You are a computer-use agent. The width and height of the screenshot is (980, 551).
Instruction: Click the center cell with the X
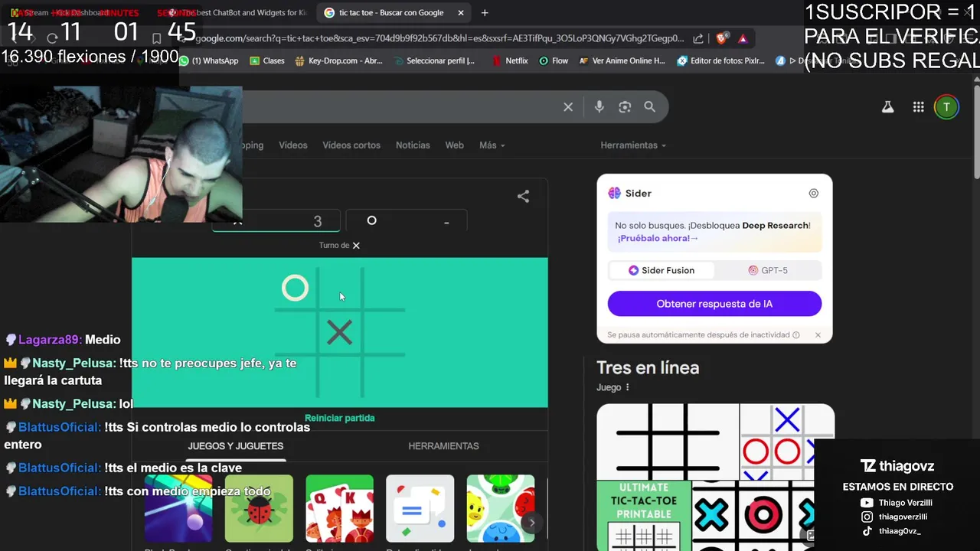pyautogui.click(x=339, y=332)
